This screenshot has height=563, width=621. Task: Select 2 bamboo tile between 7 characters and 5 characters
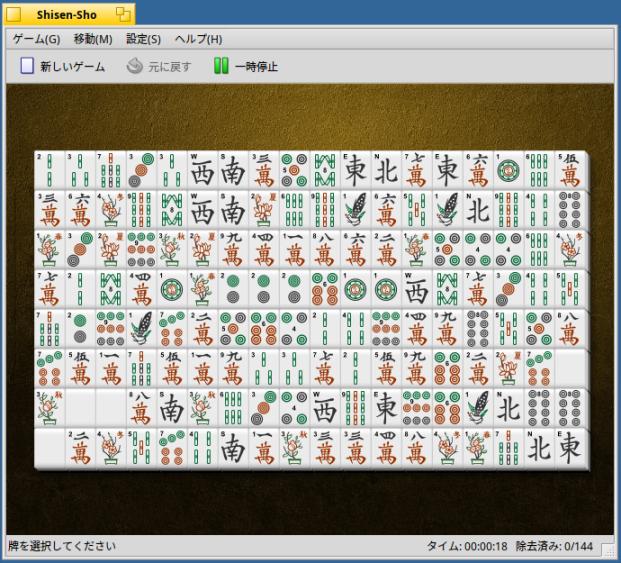pos(356,368)
